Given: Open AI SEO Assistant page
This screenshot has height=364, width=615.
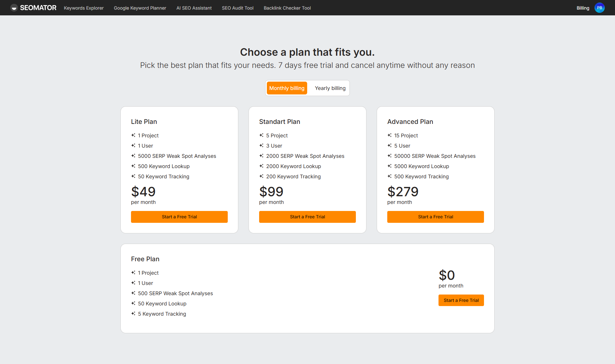Looking at the screenshot, I should (x=194, y=8).
